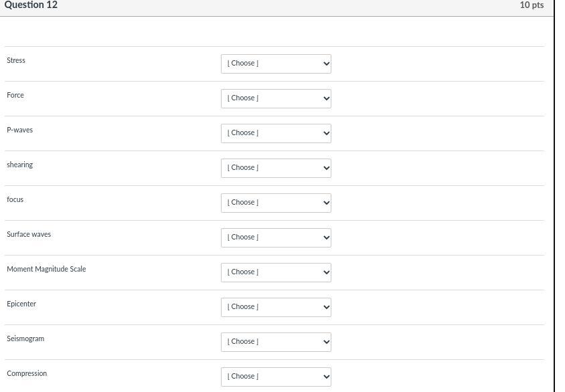Select the Epicenter term label
The image size is (565, 392).
click(x=21, y=304)
